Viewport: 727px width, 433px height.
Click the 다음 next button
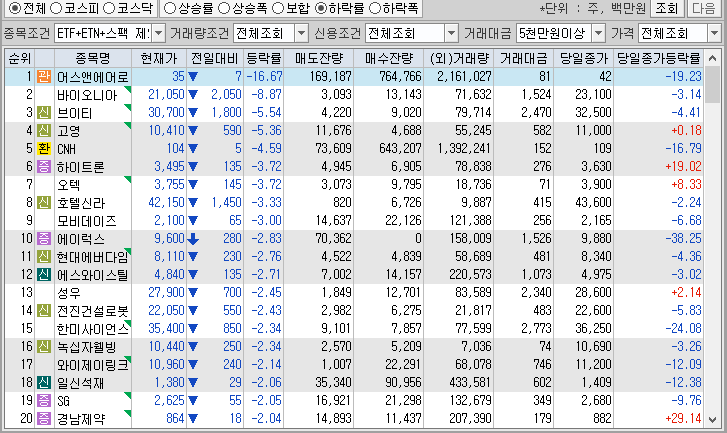[x=704, y=8]
